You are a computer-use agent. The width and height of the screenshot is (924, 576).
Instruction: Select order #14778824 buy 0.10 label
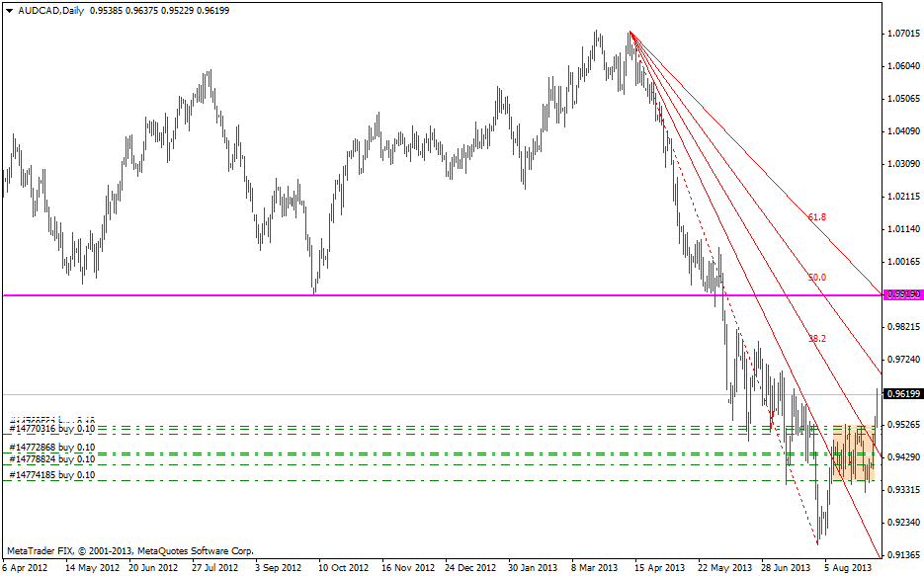pos(52,459)
